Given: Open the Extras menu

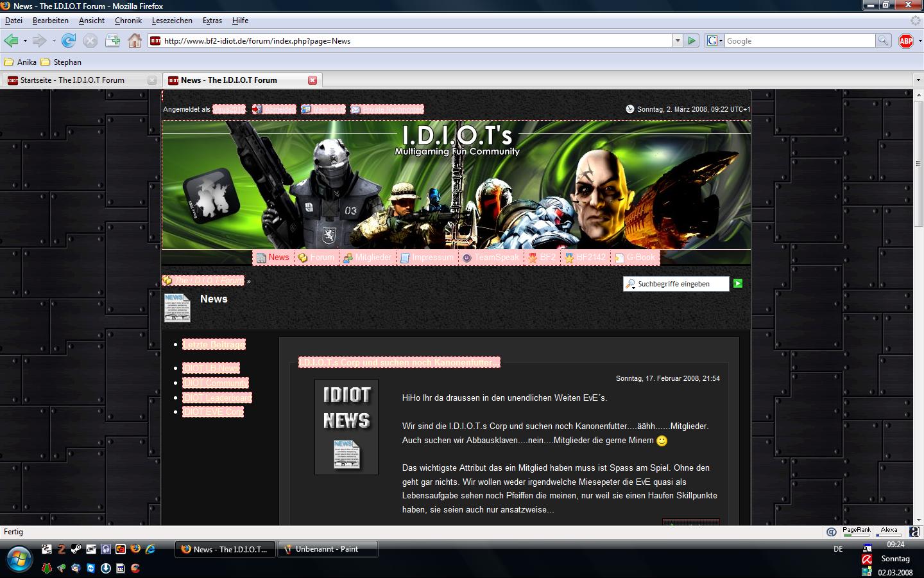Looking at the screenshot, I should [212, 21].
